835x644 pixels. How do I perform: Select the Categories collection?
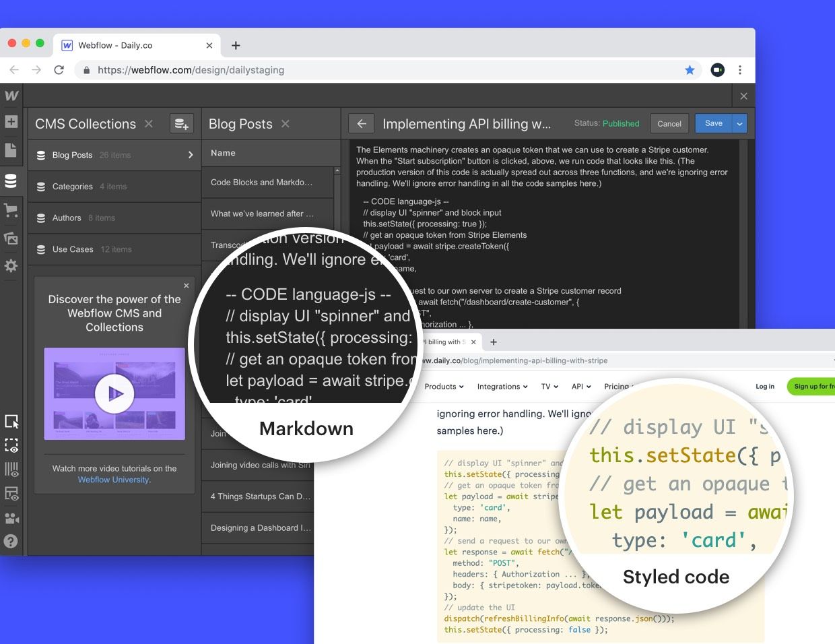[73, 187]
